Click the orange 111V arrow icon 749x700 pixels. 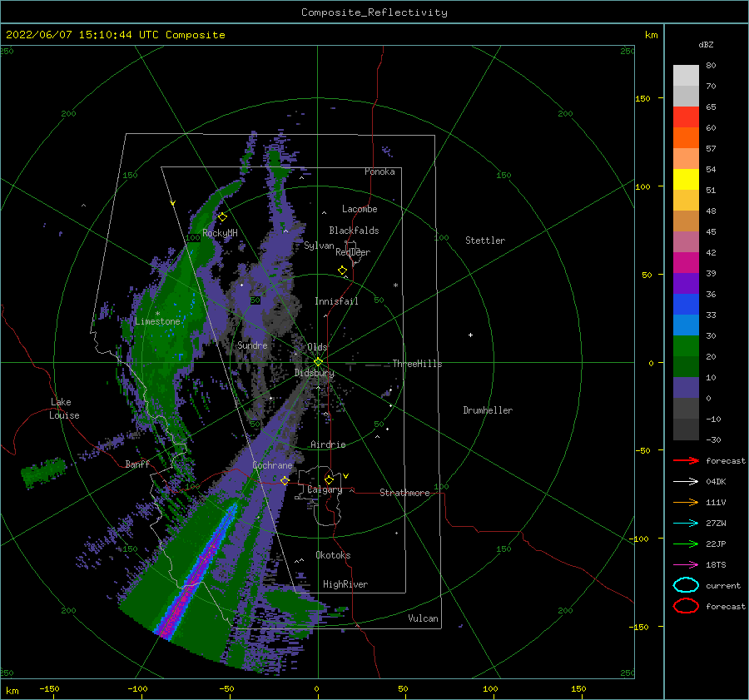pos(686,502)
